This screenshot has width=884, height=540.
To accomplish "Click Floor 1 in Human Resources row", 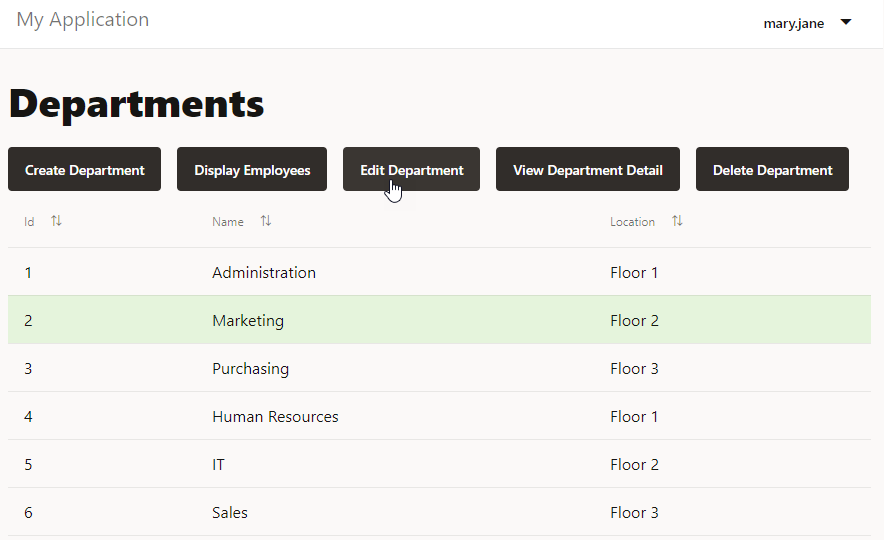I will [x=634, y=417].
